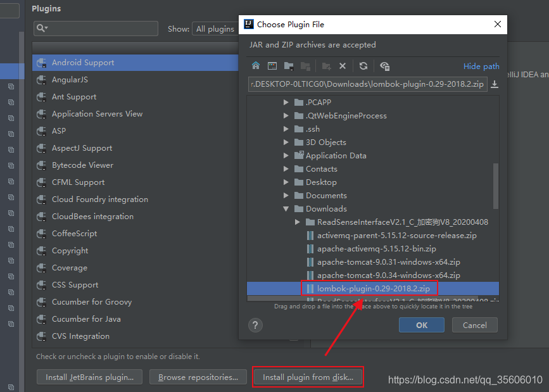Select Cucumber for Java plugin
This screenshot has height=392, width=549.
(x=136, y=319)
